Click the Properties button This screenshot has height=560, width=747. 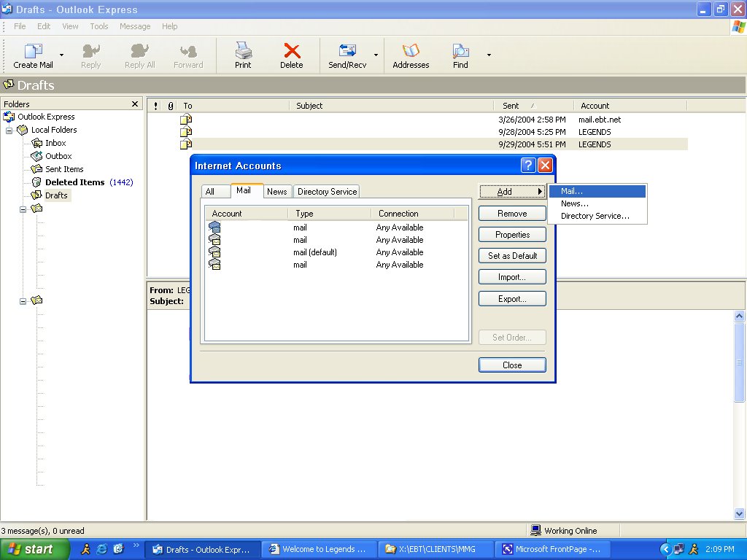point(512,235)
